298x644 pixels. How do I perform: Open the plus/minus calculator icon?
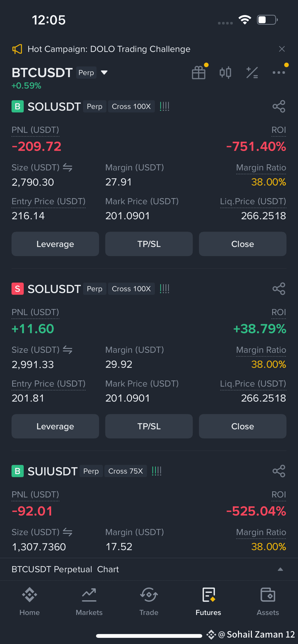(x=252, y=73)
